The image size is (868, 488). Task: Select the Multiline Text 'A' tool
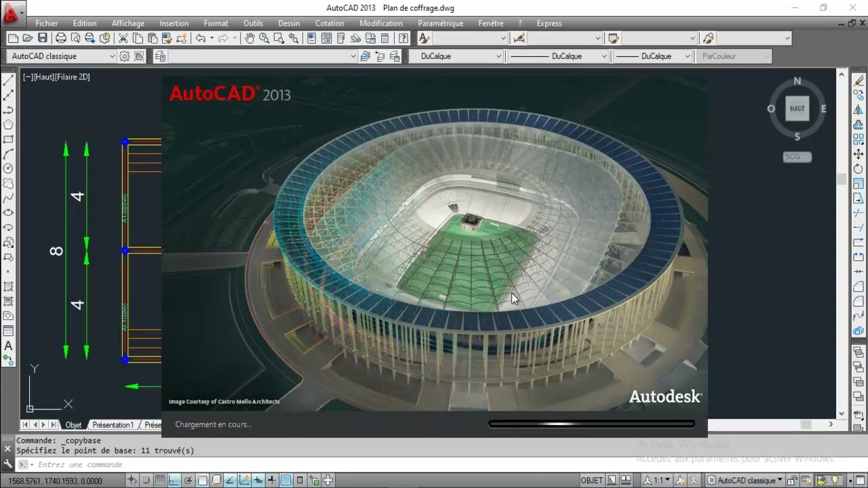(x=9, y=346)
